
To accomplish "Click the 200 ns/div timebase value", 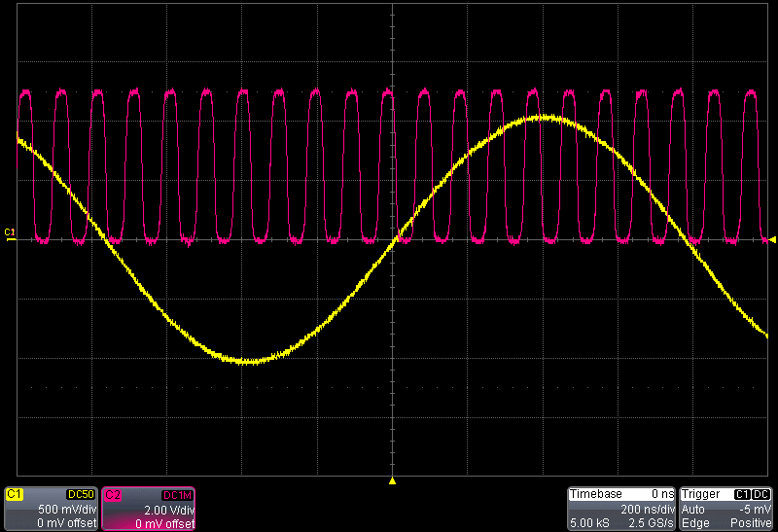I will click(648, 510).
